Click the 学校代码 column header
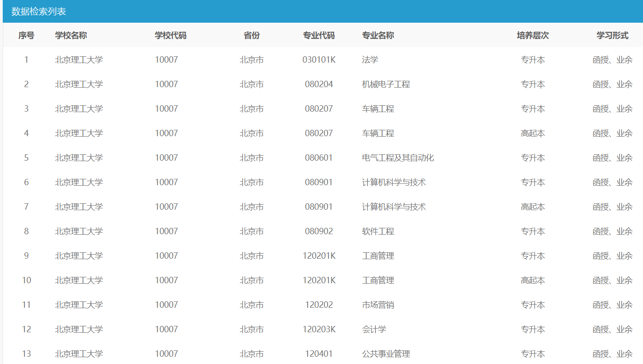The width and height of the screenshot is (643, 364). [171, 35]
